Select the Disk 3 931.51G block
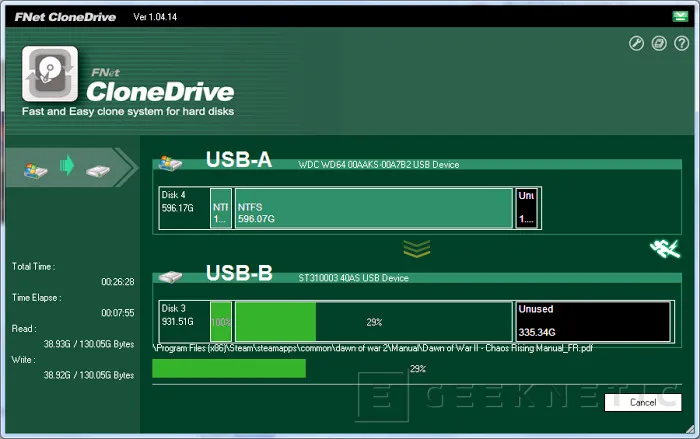 click(184, 322)
